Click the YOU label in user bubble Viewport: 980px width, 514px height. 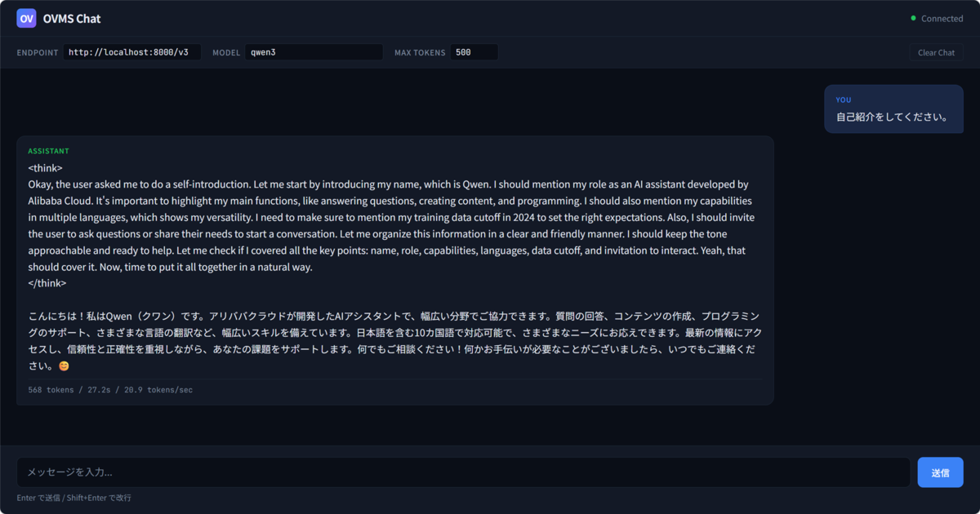[x=843, y=100]
